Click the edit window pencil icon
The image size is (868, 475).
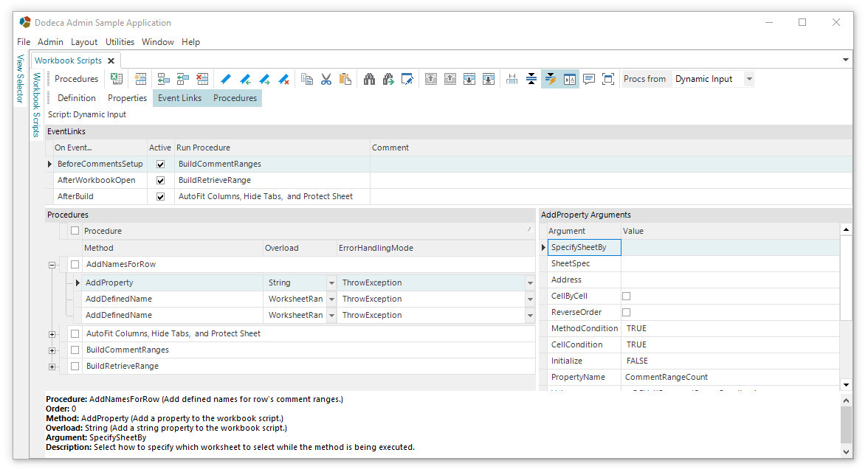click(407, 79)
